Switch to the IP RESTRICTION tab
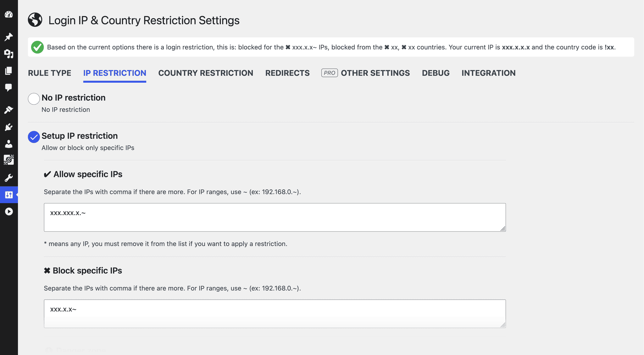 coord(115,73)
